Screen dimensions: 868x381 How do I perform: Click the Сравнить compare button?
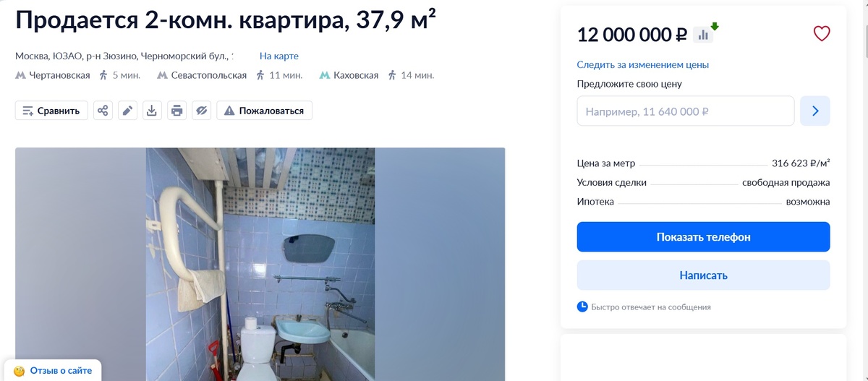(x=51, y=111)
